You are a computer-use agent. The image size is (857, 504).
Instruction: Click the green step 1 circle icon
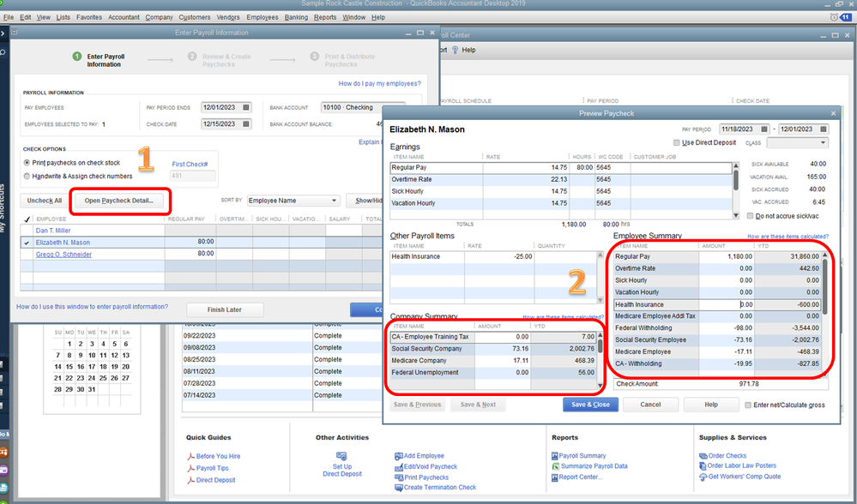(77, 57)
